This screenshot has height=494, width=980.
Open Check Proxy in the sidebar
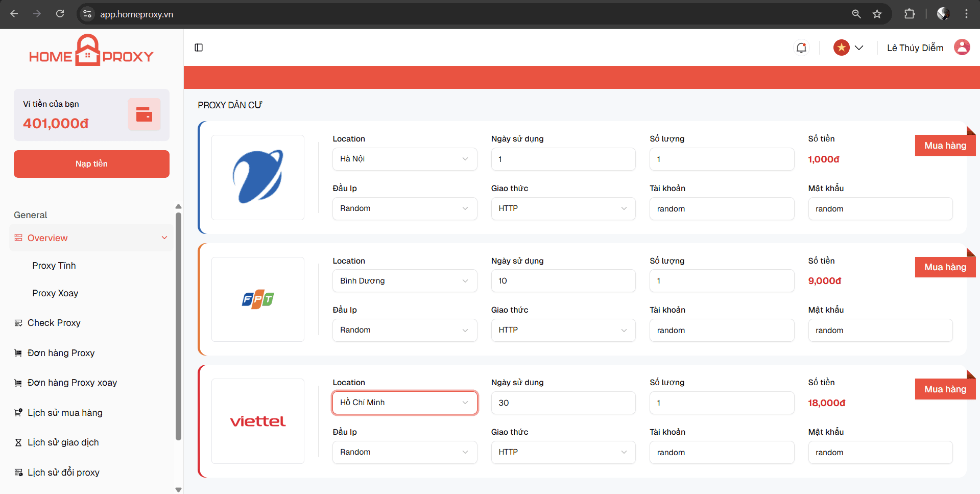click(54, 323)
